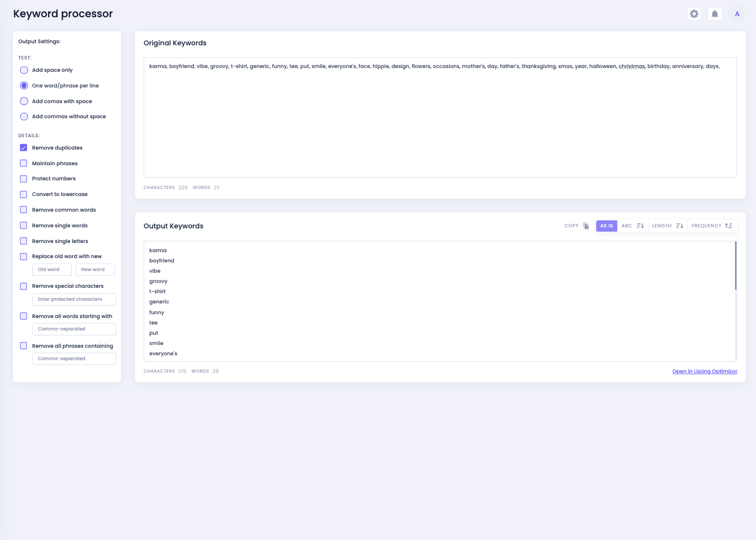Screen dimensions: 756x540
Task: Choose Add comas with space option
Action: (x=24, y=101)
